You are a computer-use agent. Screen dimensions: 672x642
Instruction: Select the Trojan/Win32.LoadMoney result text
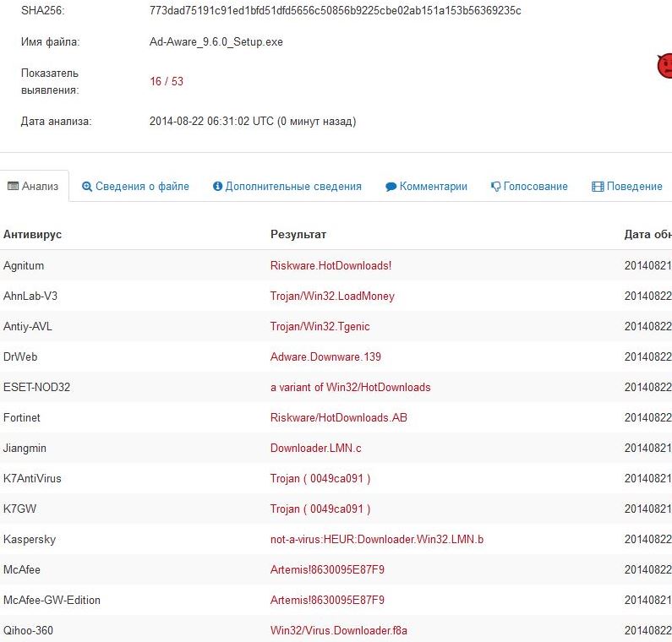pyautogui.click(x=332, y=296)
